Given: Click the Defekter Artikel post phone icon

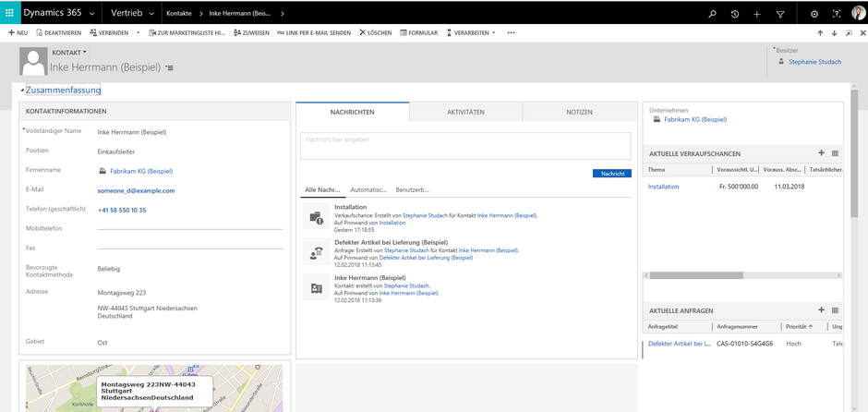Looking at the screenshot, I should pyautogui.click(x=316, y=252).
